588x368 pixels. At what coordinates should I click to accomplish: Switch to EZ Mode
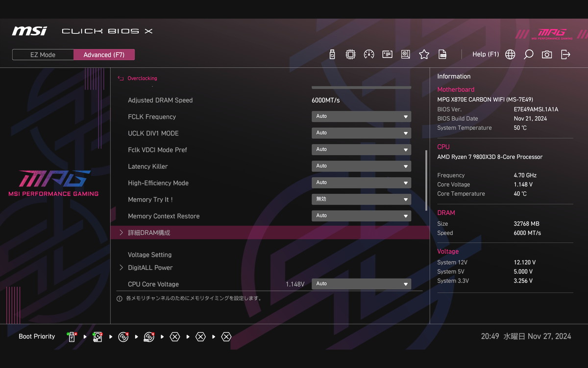click(x=43, y=55)
